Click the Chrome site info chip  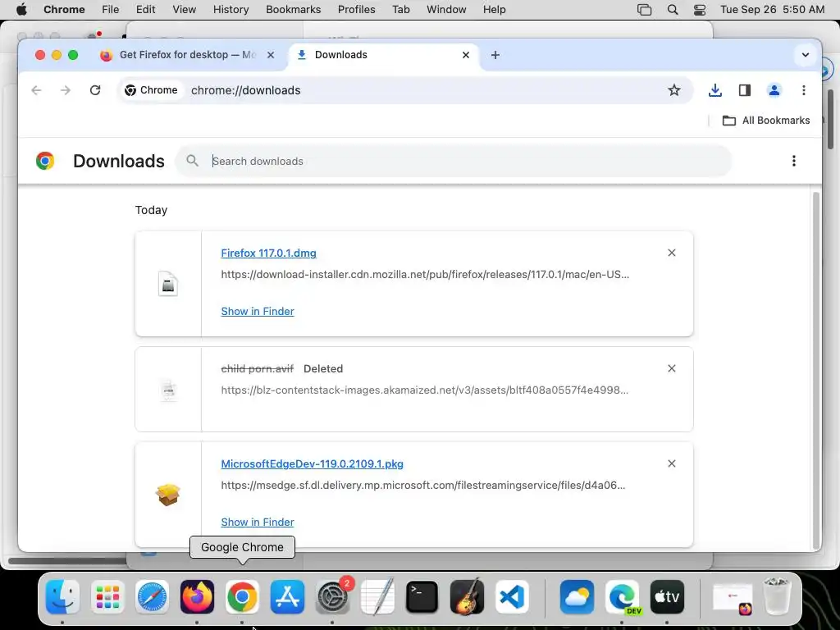(x=151, y=90)
